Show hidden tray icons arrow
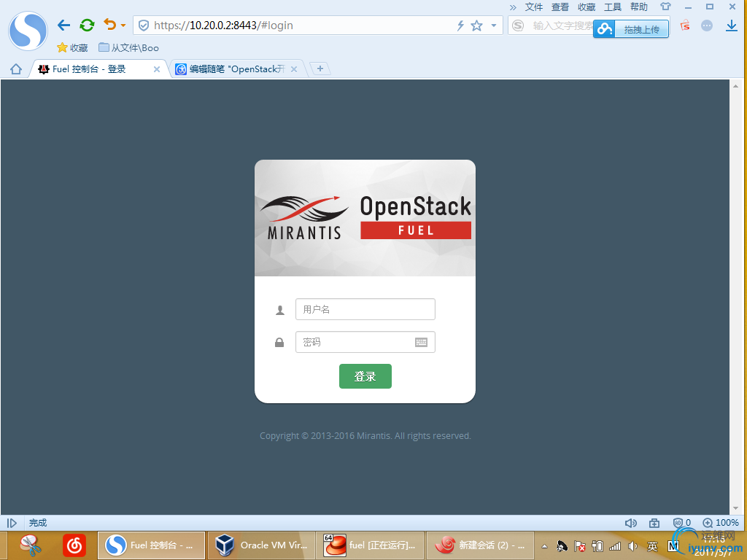 tap(544, 546)
